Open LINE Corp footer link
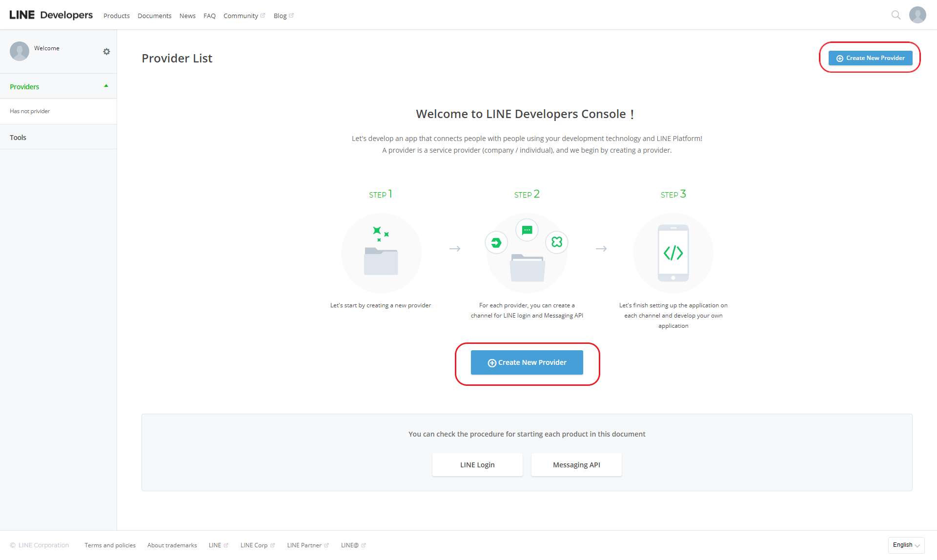 tap(257, 545)
